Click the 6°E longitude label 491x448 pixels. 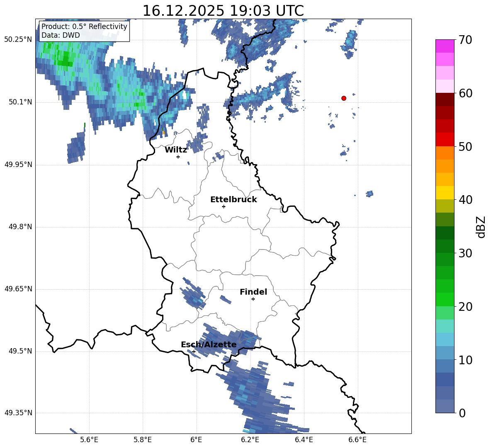click(x=196, y=440)
